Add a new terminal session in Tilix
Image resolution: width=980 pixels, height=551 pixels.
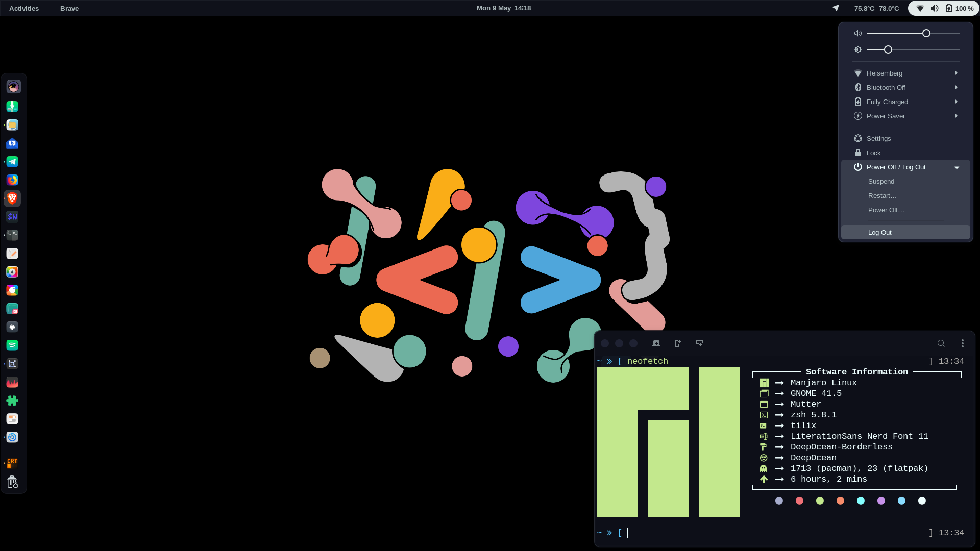656,343
